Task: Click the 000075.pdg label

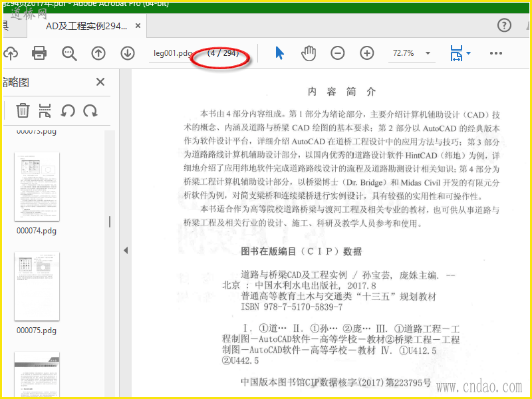Action: pyautogui.click(x=37, y=331)
